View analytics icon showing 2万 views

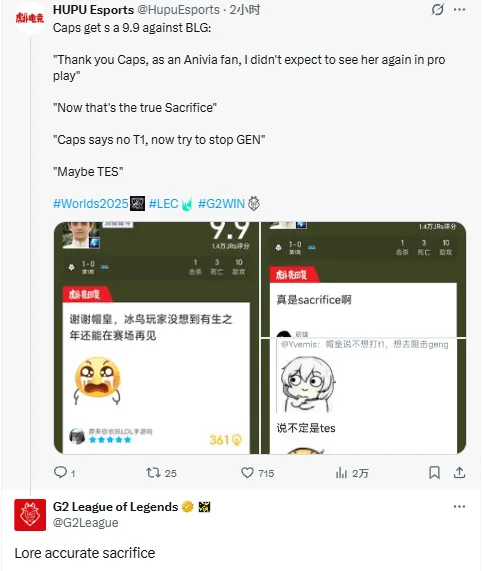click(341, 473)
